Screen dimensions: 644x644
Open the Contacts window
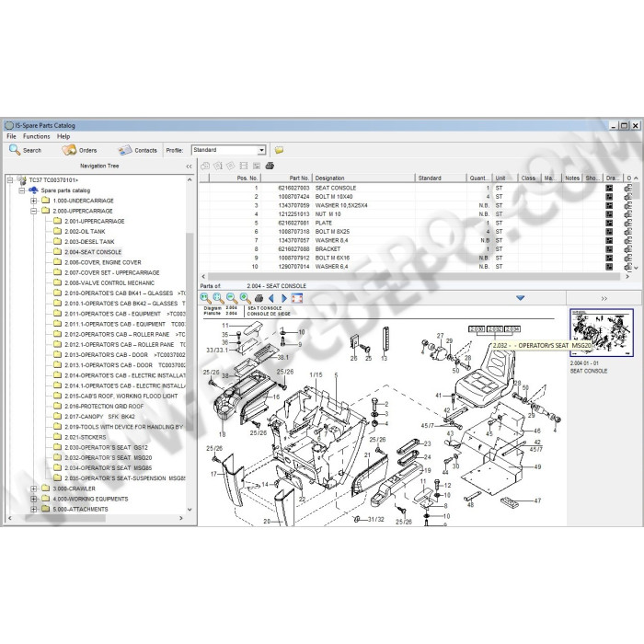coord(137,150)
